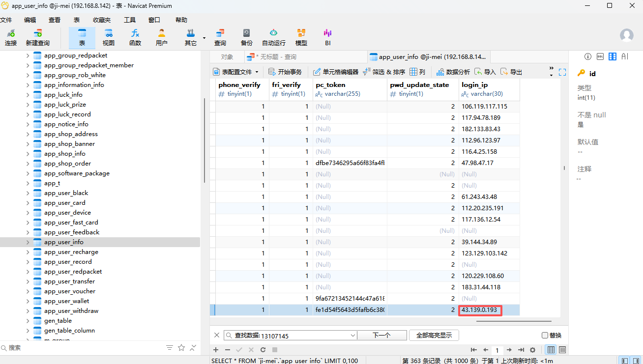Screen dimensions: 643x364
Task: Go to previous page of records
Action: pyautogui.click(x=486, y=350)
